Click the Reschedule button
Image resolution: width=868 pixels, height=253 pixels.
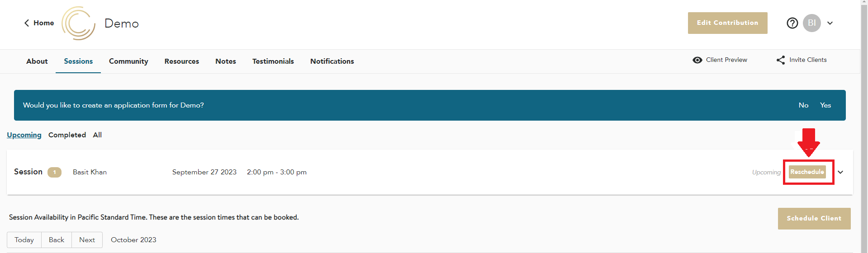click(x=807, y=172)
